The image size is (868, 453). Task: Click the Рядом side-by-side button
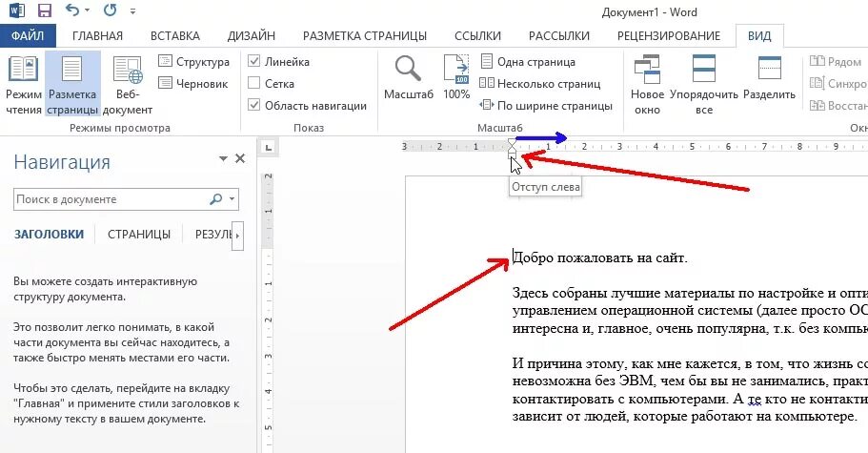point(836,61)
